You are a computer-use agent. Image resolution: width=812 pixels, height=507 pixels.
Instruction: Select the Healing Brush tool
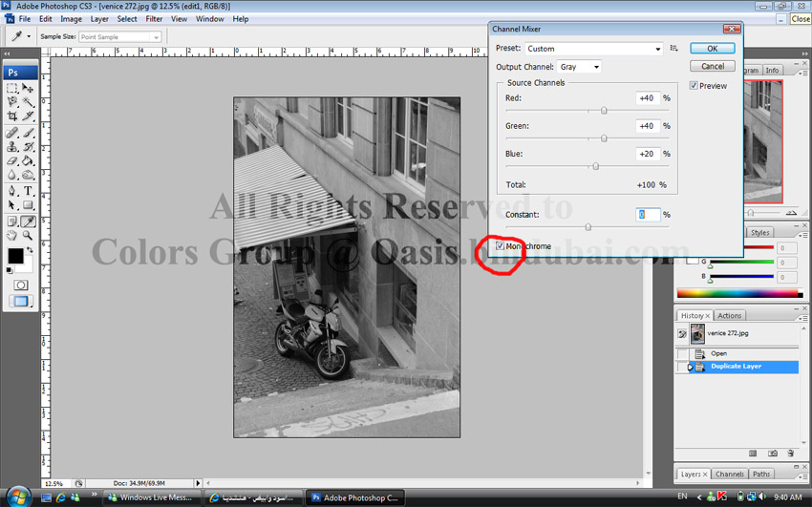point(12,133)
